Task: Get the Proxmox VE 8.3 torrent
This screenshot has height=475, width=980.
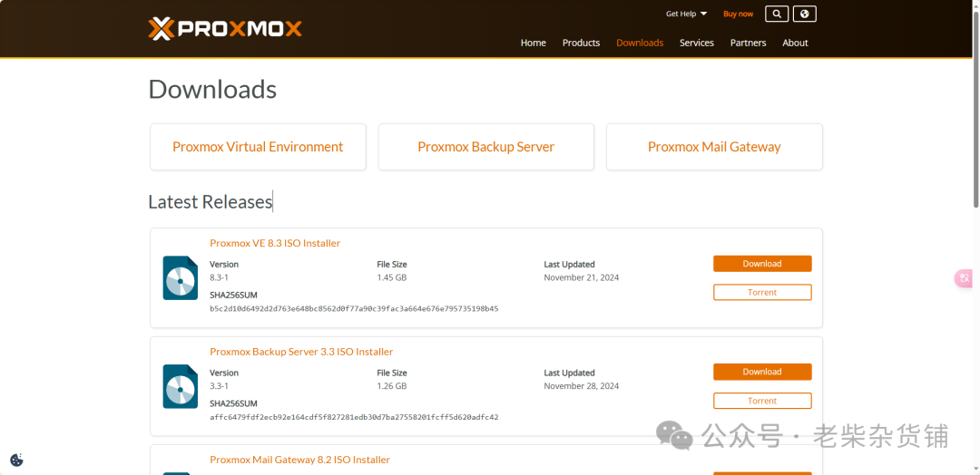Action: point(762,292)
